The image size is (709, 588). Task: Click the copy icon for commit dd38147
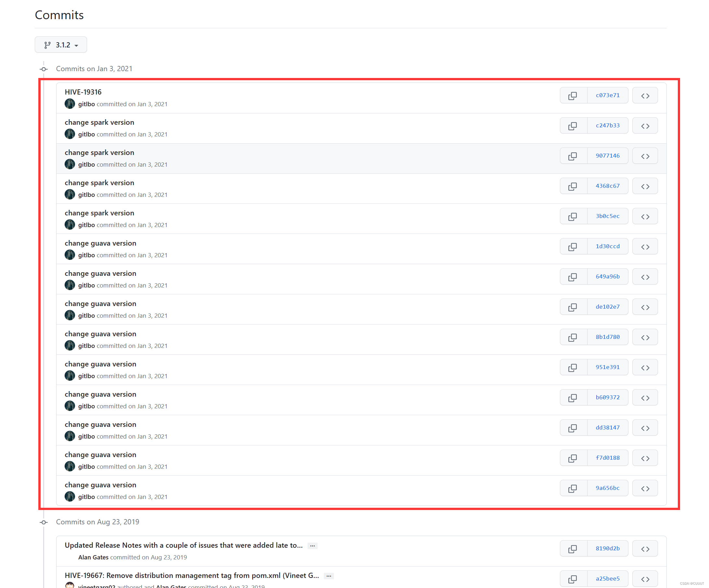tap(574, 428)
